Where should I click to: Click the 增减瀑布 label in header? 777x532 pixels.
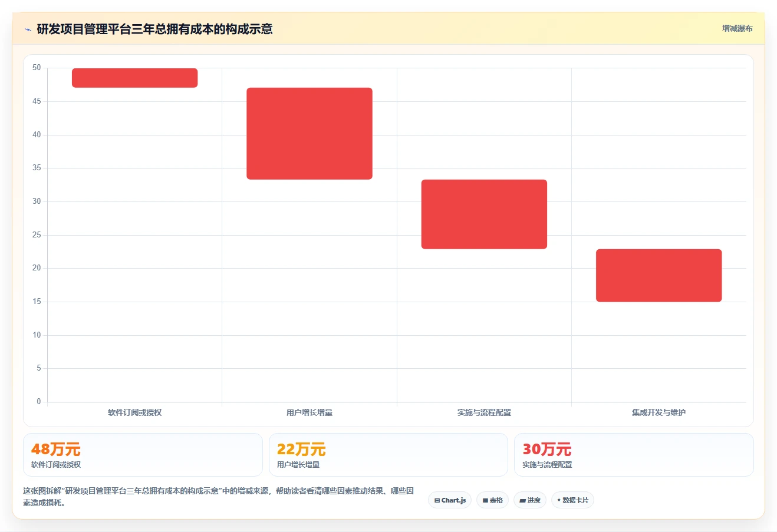(x=738, y=28)
